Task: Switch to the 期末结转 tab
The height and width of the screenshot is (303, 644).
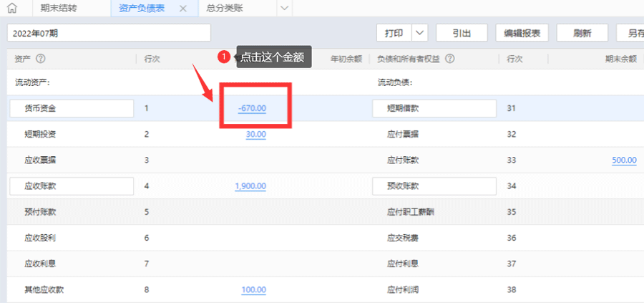Action: pyautogui.click(x=59, y=8)
